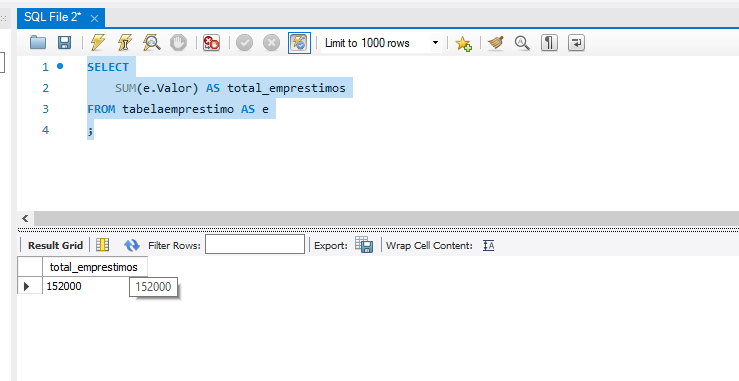Click the FROM keyword on line 3
The image size is (739, 381).
[101, 109]
